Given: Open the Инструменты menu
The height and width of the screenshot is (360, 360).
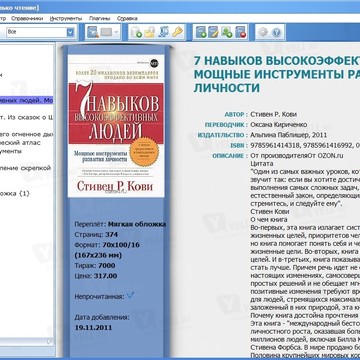Looking at the screenshot, I should coord(66,18).
